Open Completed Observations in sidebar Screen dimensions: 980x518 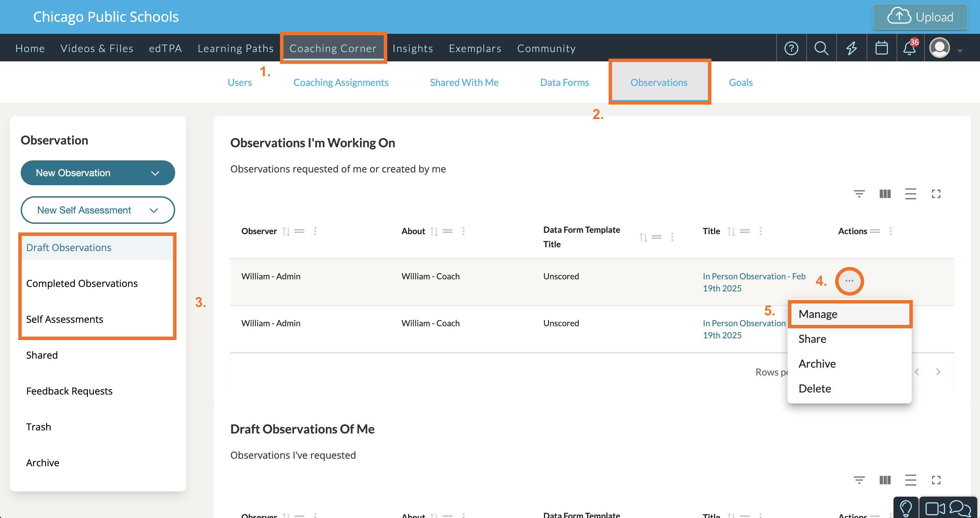82,283
